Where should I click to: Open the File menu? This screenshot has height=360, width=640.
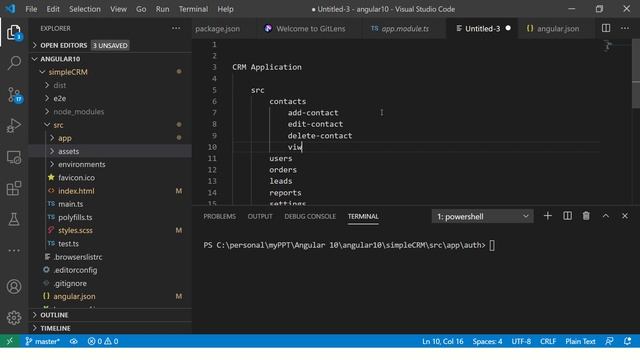pos(31,9)
